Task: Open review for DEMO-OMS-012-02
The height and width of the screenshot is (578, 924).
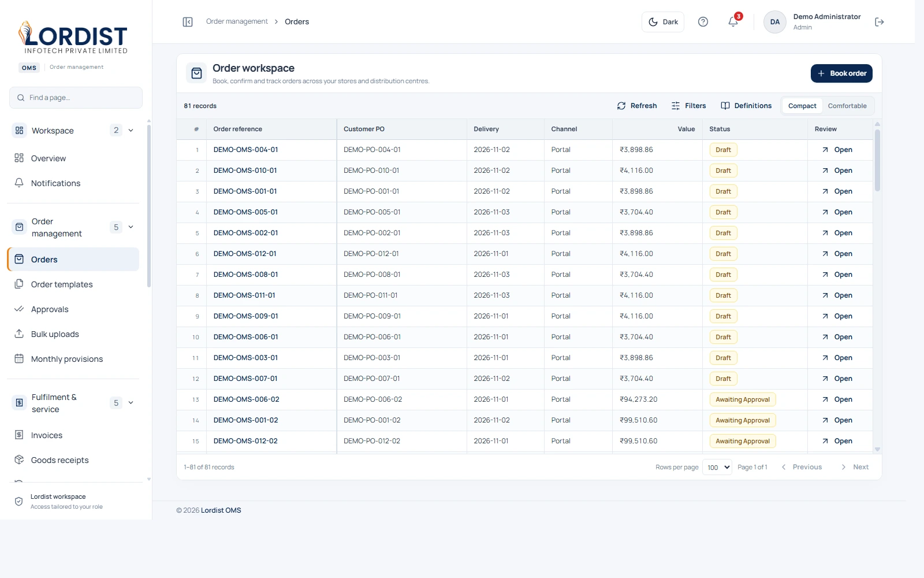Action: coord(837,441)
